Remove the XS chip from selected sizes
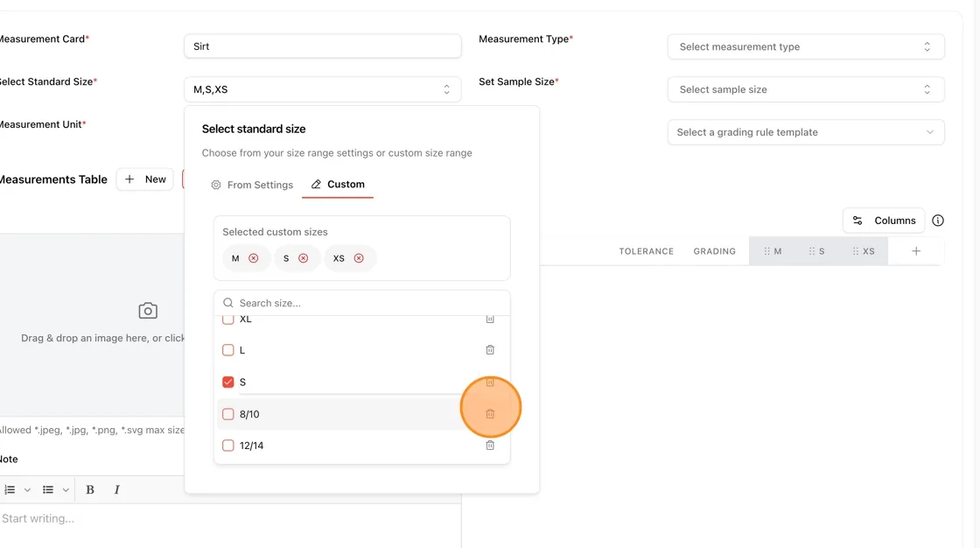The width and height of the screenshot is (980, 548). [x=359, y=258]
